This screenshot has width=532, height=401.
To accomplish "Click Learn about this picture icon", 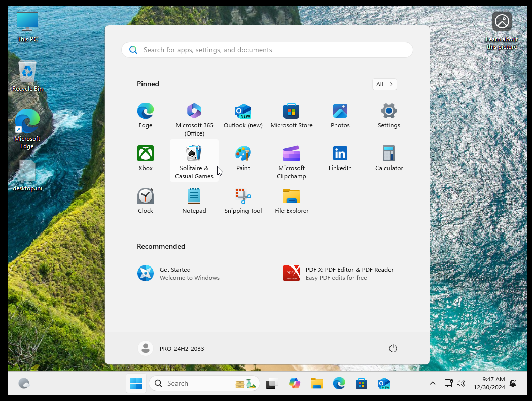I will tap(502, 31).
